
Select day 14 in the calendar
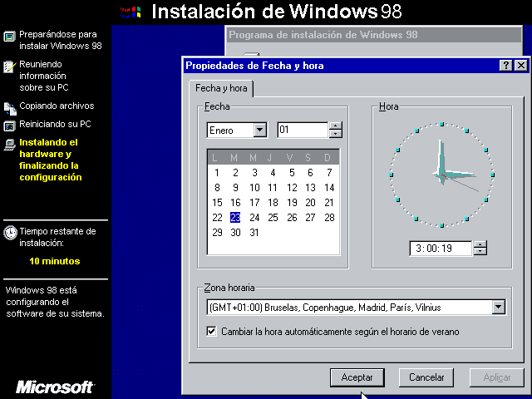[329, 188]
